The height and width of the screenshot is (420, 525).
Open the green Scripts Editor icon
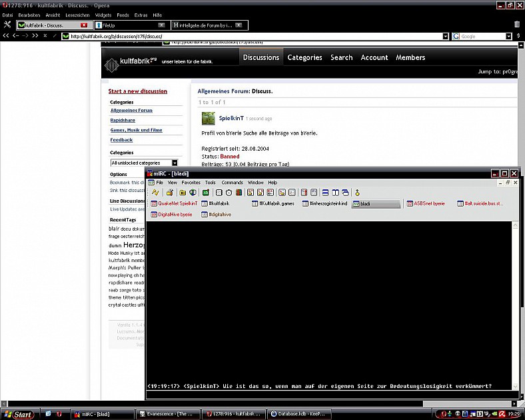pyautogui.click(x=206, y=193)
